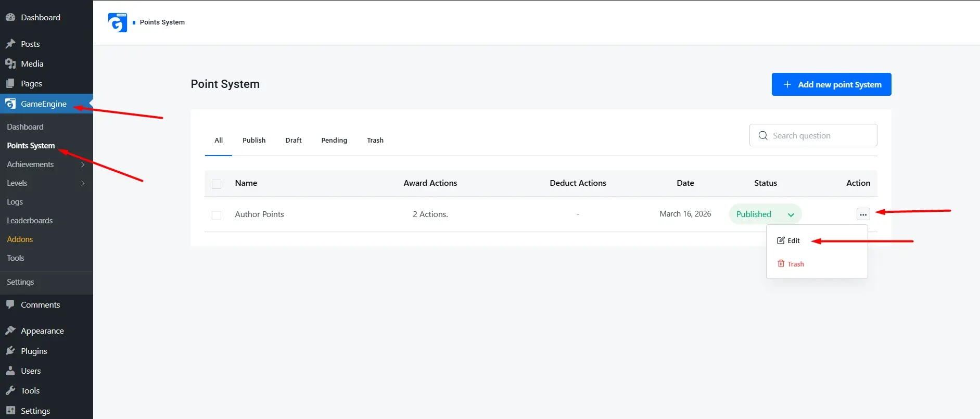Screen dimensions: 980x419
Task: Open GameEngine Dashboard submenu link
Action: [x=25, y=127]
